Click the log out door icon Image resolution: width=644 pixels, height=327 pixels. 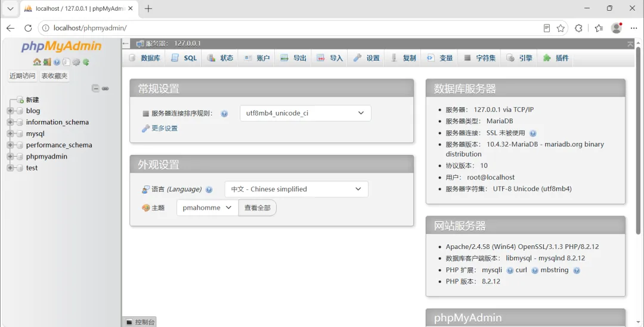(x=47, y=62)
